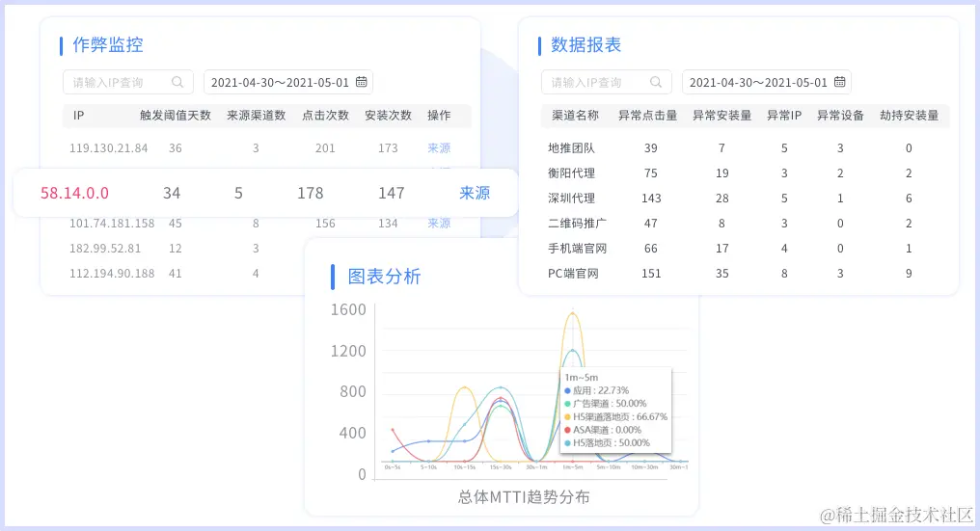Select the 手机端官网 channel row name
Image resolution: width=980 pixels, height=531 pixels.
(x=578, y=248)
